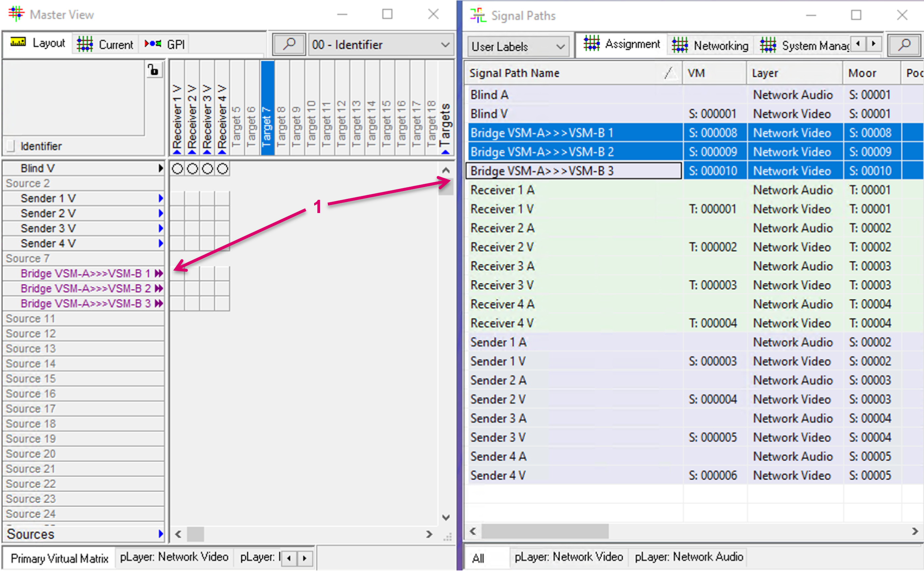Click the magnifier search icon in Master View
The height and width of the screenshot is (571, 924).
289,45
